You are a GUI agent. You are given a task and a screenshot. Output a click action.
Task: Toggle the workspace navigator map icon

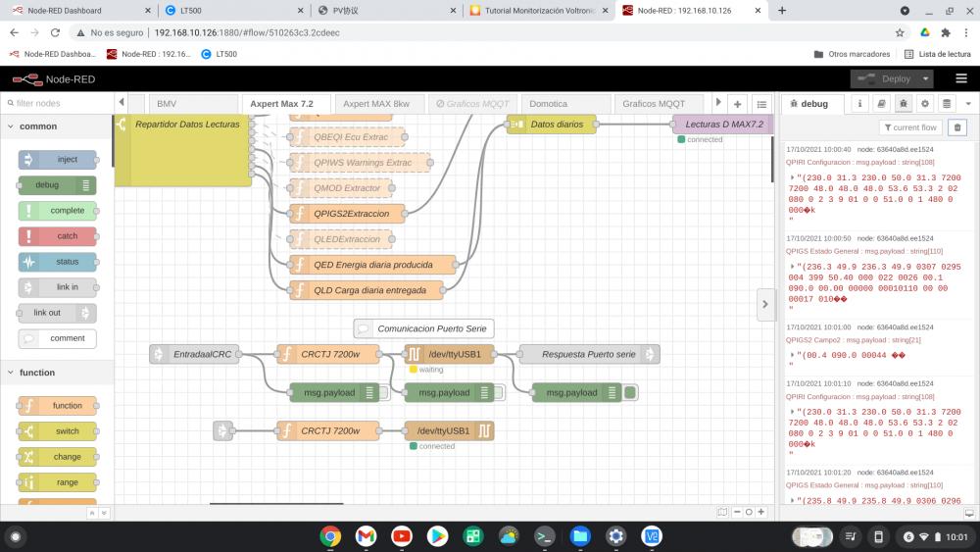(722, 512)
